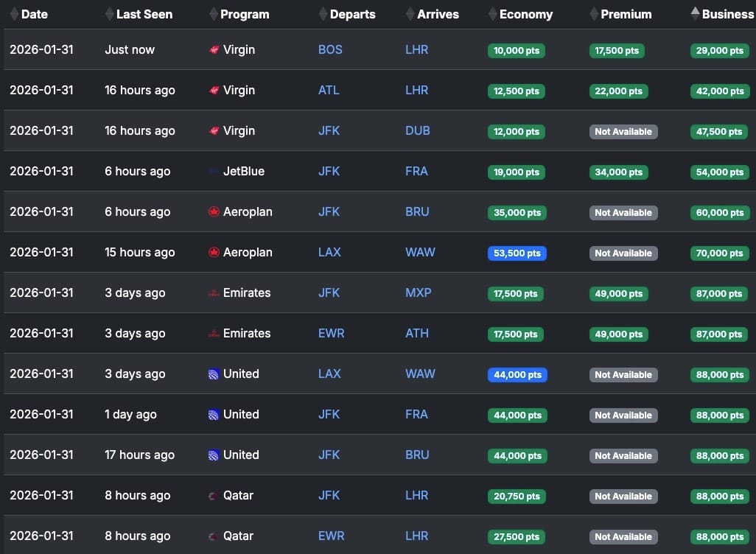Open the DUB arrival airport link
Image resolution: width=756 pixels, height=554 pixels.
click(x=418, y=130)
